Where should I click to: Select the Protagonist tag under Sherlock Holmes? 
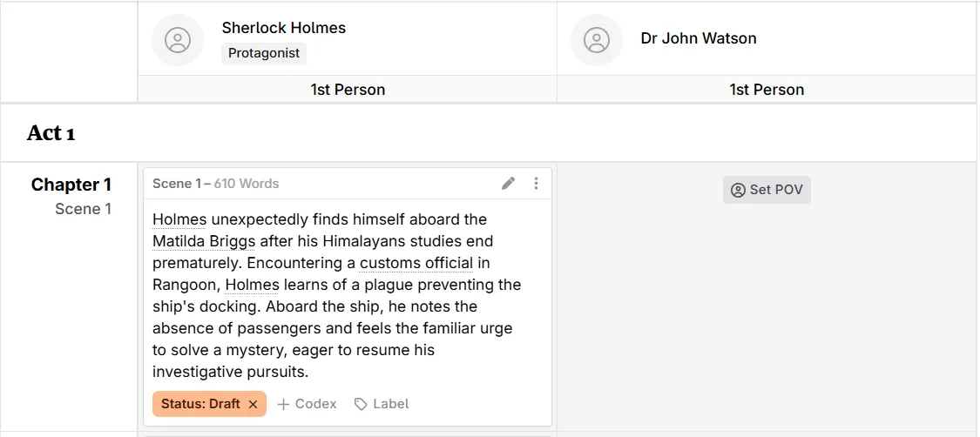pos(264,53)
